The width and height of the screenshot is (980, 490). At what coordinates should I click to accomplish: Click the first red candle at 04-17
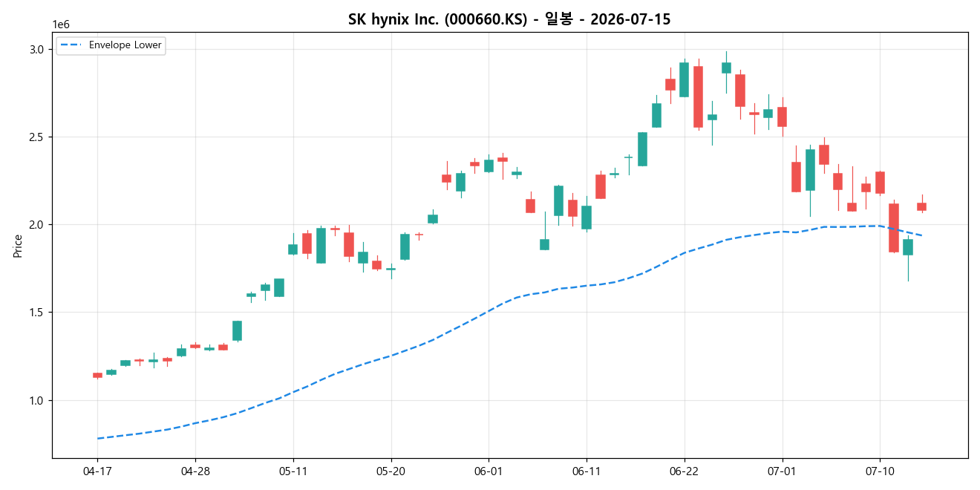click(x=97, y=375)
